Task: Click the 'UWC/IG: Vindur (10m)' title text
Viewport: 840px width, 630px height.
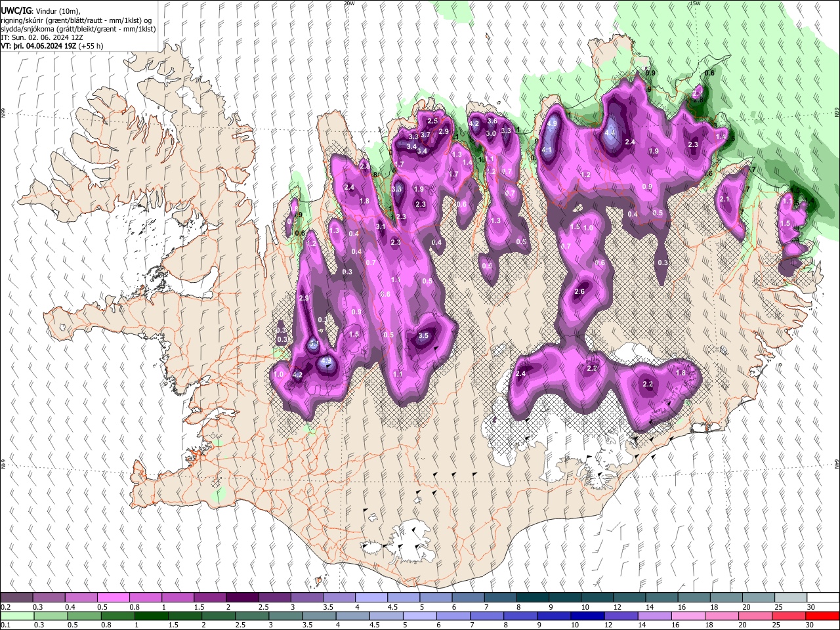Action: pos(40,11)
